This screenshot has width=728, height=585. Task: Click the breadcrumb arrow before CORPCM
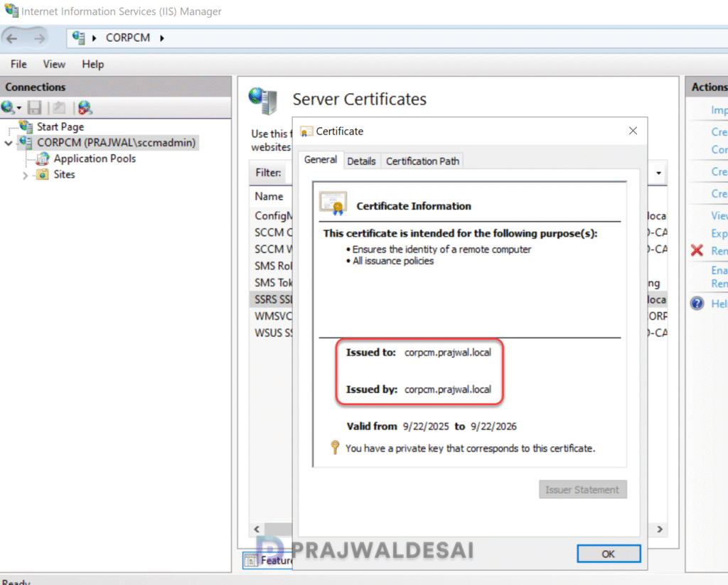coord(95,38)
